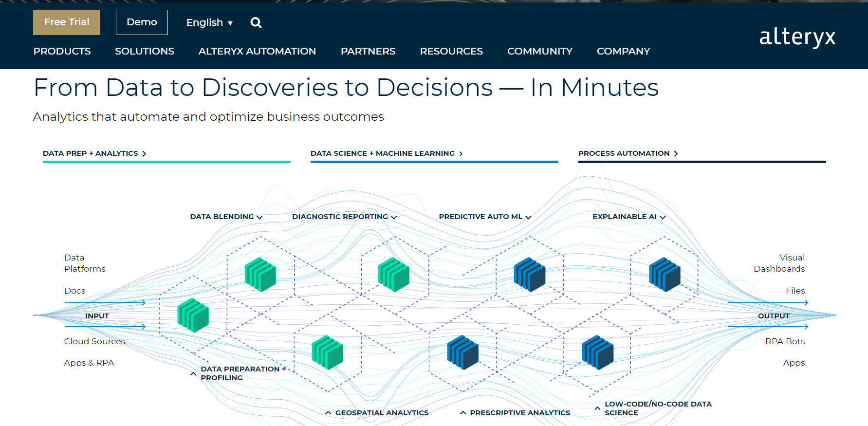This screenshot has width=868, height=426.
Task: Expand the Predictive Auto ML section
Action: [x=484, y=217]
